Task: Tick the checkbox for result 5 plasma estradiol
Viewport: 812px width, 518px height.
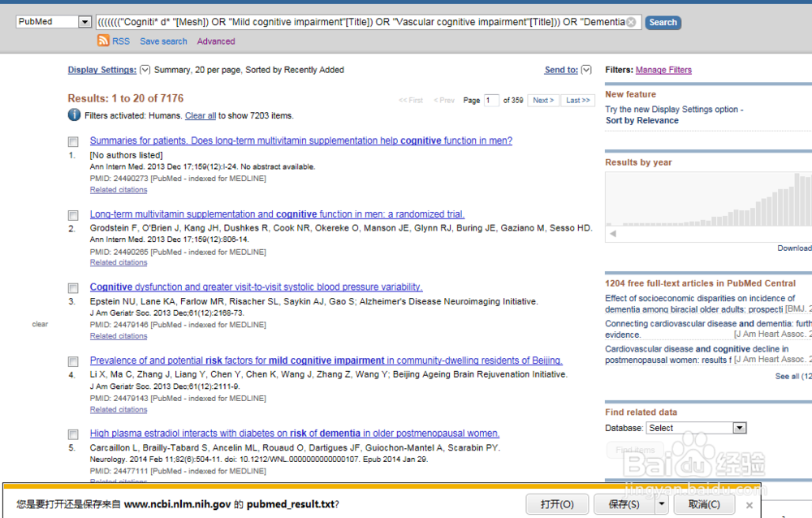Action: tap(74, 434)
